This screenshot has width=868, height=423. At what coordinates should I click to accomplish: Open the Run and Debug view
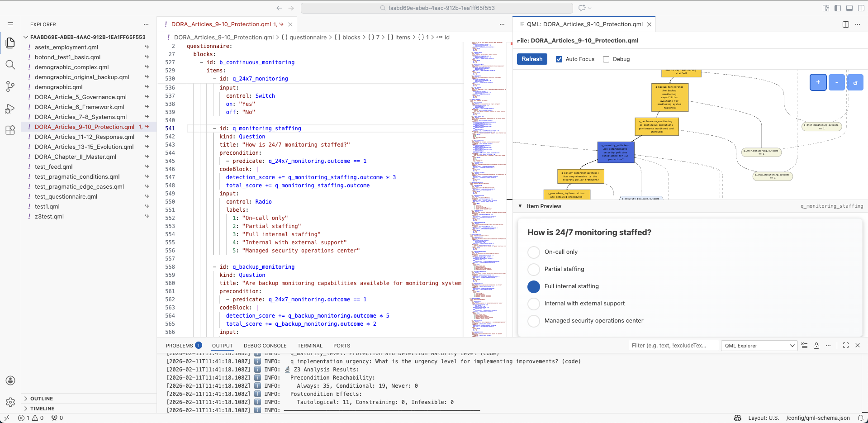pos(10,109)
